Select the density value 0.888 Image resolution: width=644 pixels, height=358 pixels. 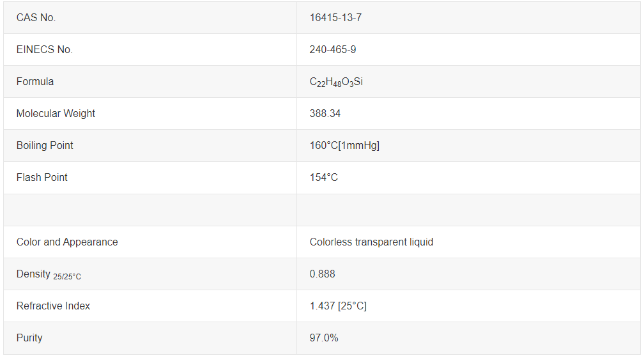(323, 274)
